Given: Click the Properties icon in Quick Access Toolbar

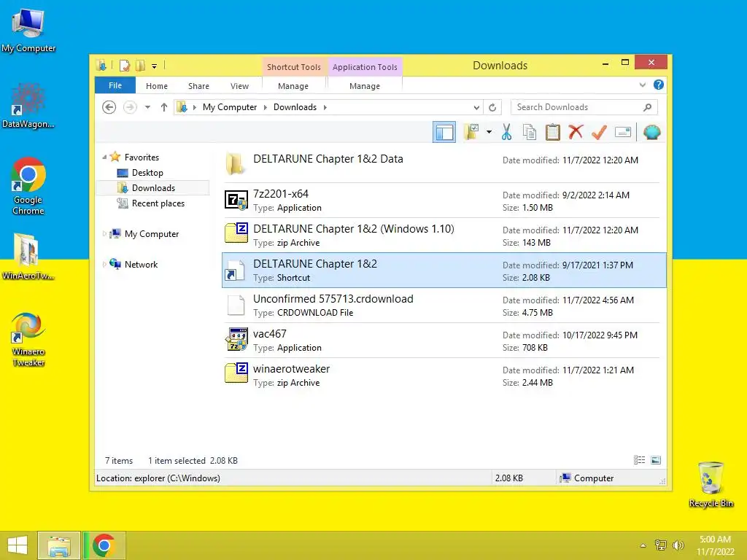Looking at the screenshot, I should [x=124, y=65].
